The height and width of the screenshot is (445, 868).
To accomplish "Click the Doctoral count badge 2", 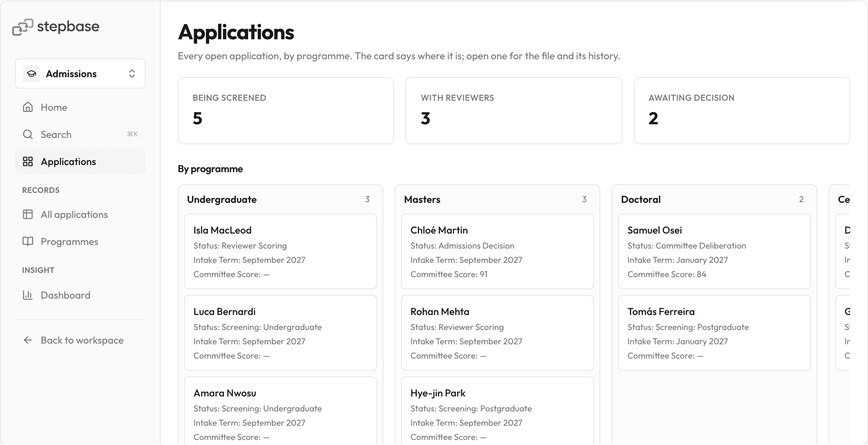I will 801,199.
